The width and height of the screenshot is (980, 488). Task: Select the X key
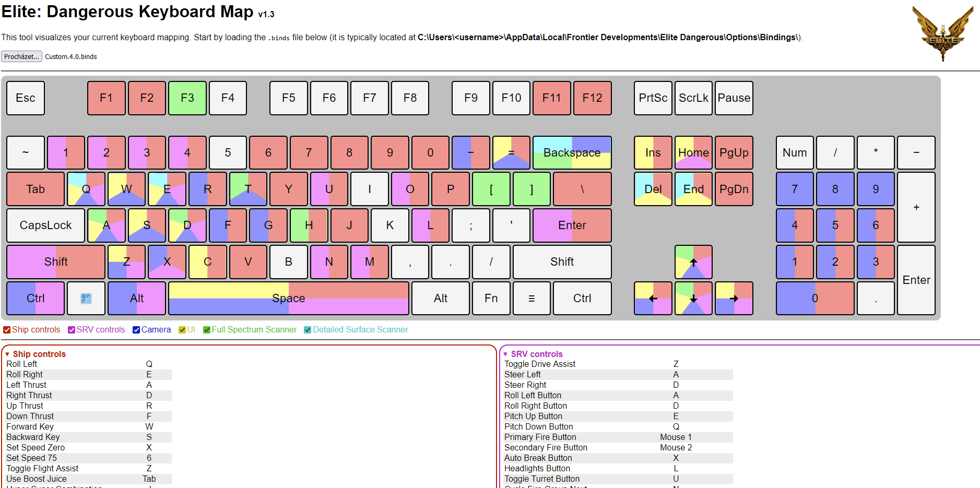[x=167, y=262]
